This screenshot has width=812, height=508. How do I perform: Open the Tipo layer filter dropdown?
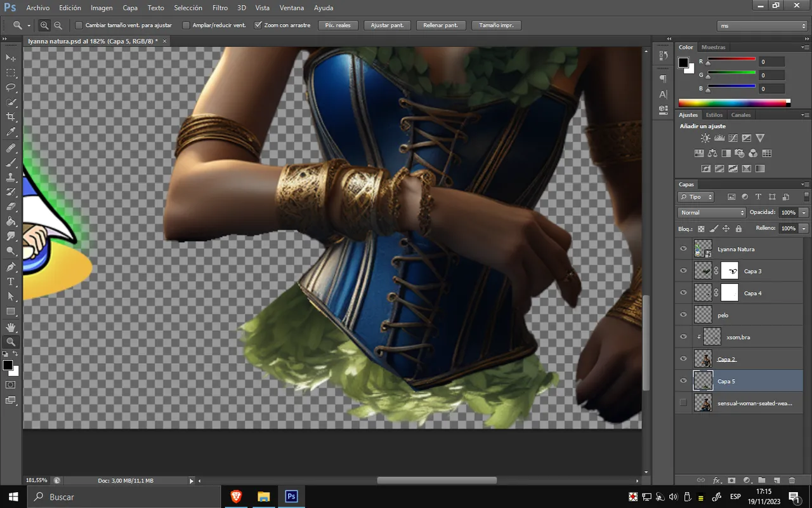pyautogui.click(x=696, y=197)
